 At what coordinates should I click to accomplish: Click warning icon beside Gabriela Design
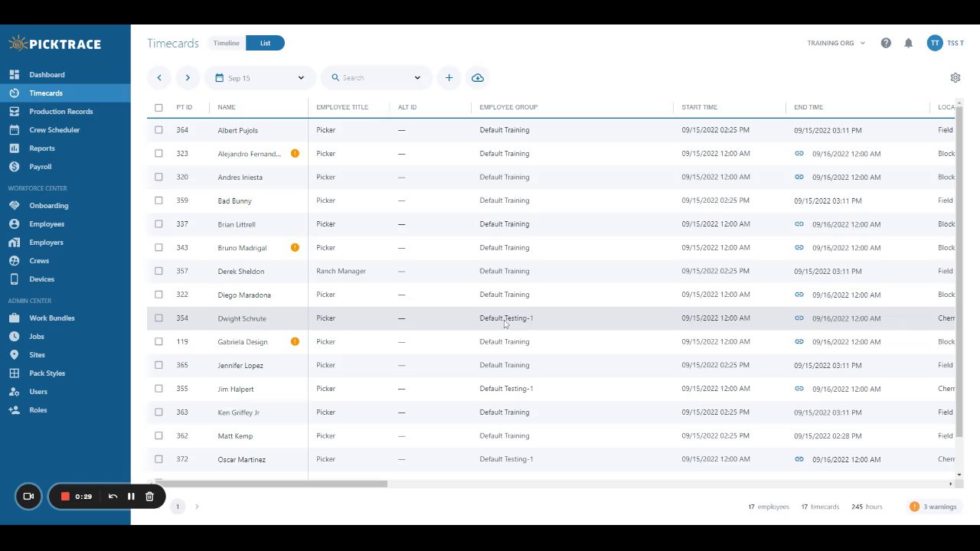click(295, 341)
